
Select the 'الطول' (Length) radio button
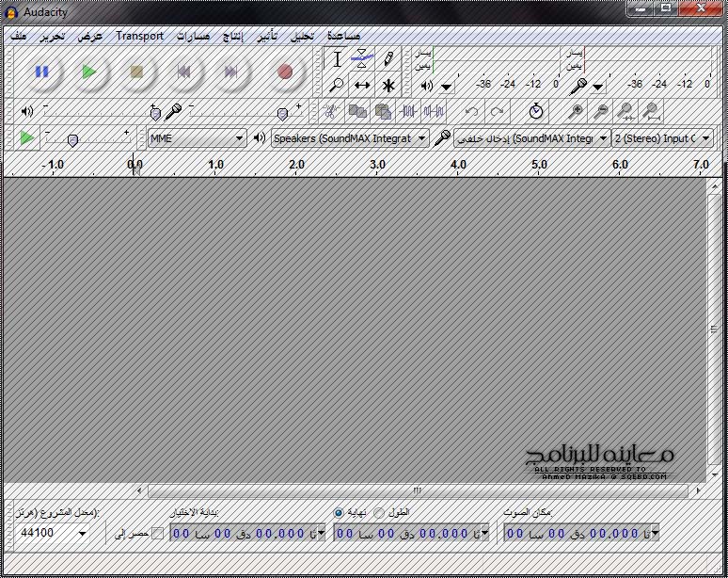coord(379,513)
